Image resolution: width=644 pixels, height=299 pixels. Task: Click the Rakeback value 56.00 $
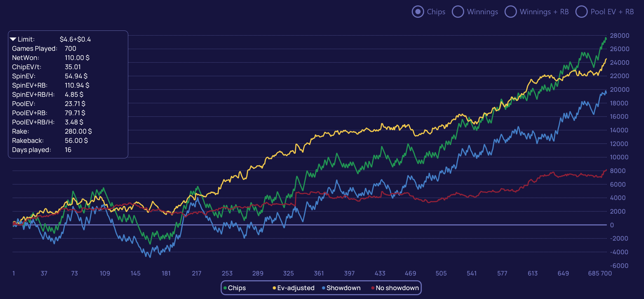pos(76,141)
